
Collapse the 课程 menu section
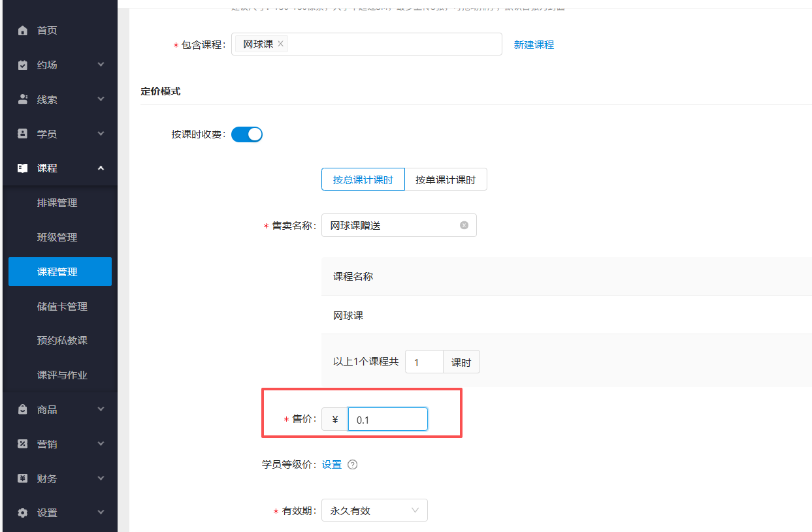(x=101, y=167)
